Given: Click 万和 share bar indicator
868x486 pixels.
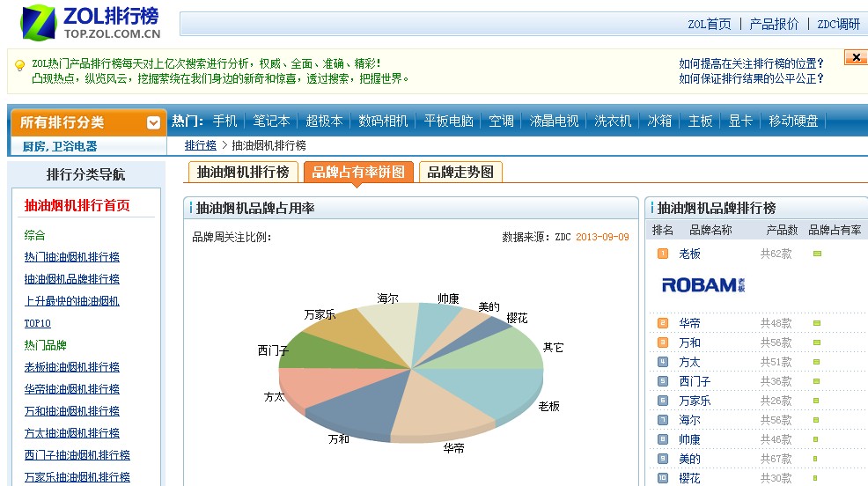Looking at the screenshot, I should (817, 342).
